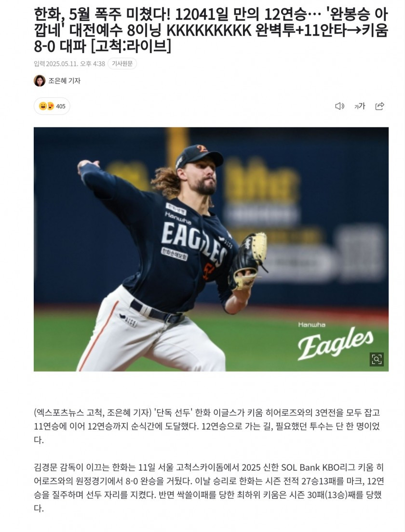Viewport: 405px width, 532px height.
Task: Click the paragraph starting with (엑스포츠뉴스 고척
Action: (207, 426)
